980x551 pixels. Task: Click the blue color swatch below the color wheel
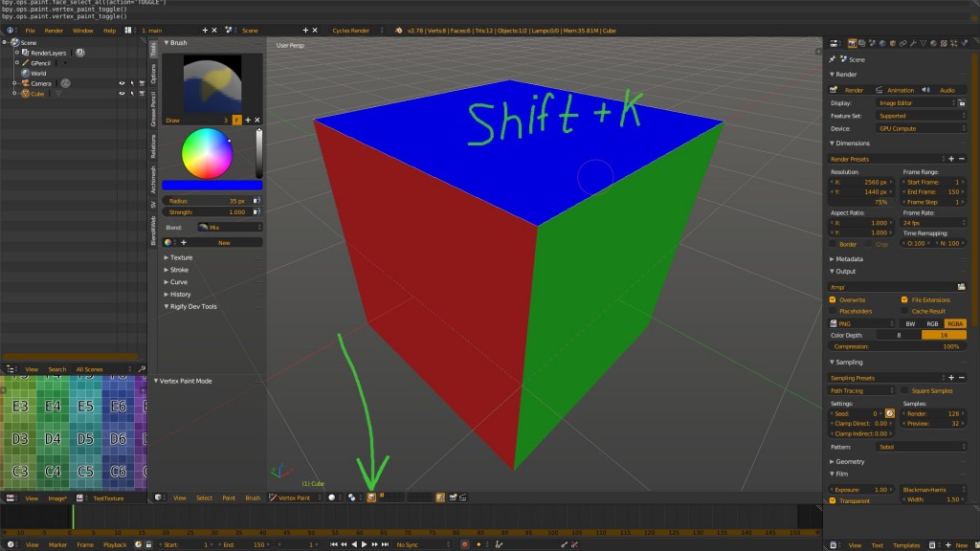tap(212, 184)
